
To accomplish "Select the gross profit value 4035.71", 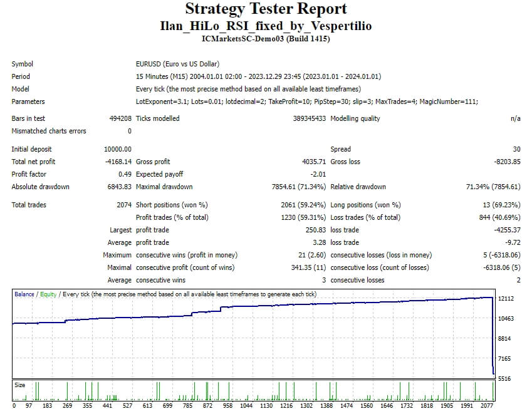I will (314, 162).
